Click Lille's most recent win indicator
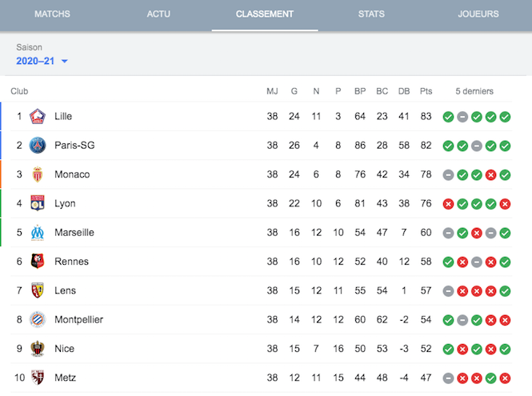532x396 pixels. pyautogui.click(x=505, y=117)
